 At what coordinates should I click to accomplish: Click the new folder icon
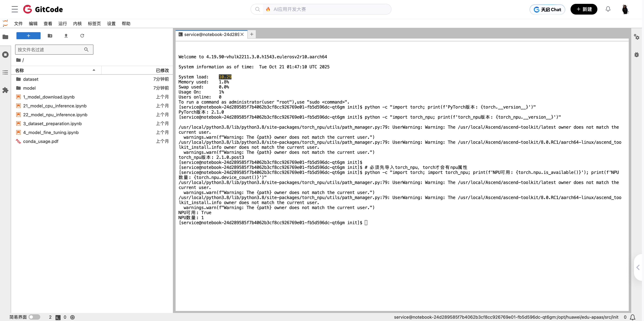pos(50,36)
